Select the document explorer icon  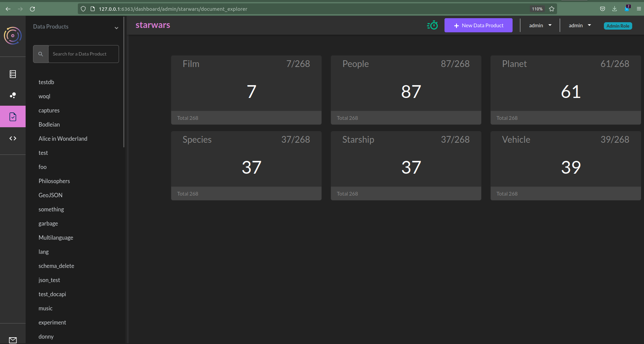click(13, 116)
